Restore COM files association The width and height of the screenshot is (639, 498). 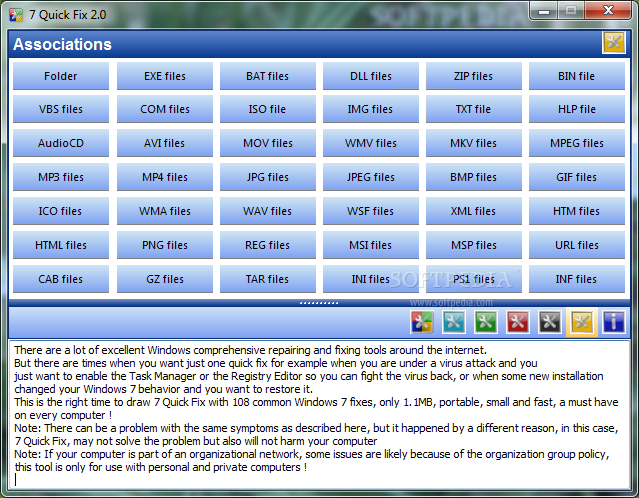(x=165, y=109)
